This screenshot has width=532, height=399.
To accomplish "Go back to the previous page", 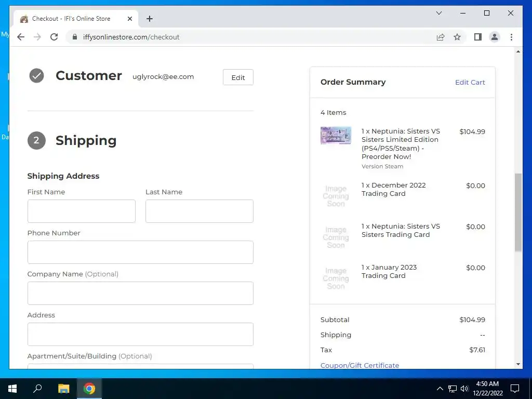I will coord(21,37).
